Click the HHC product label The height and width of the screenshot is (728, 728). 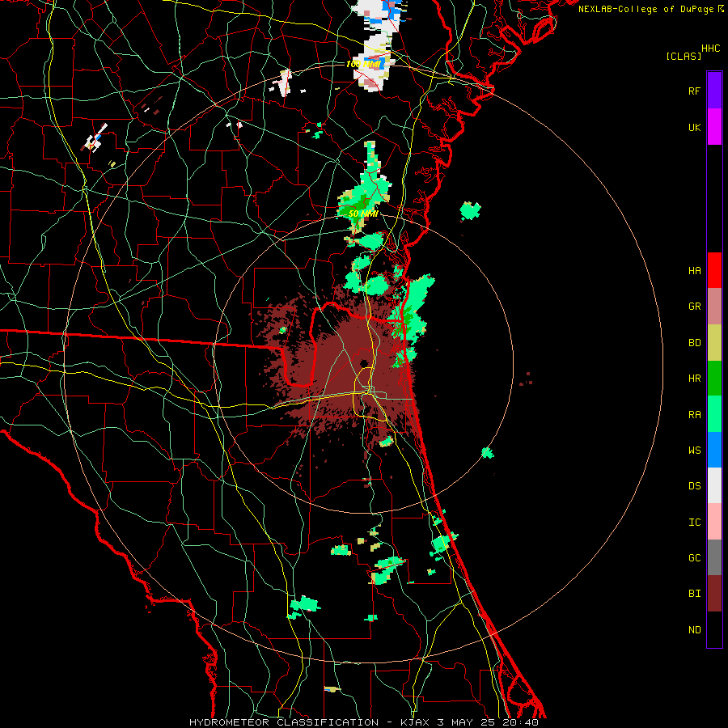[x=711, y=49]
